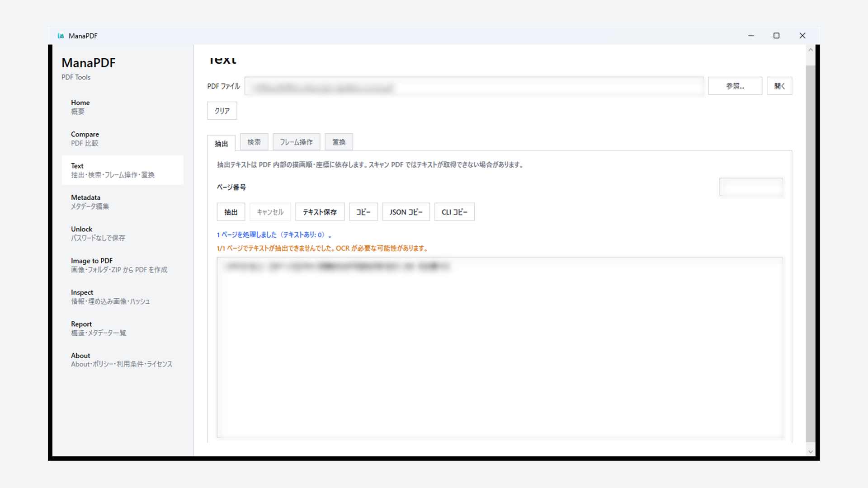Open the Home overview page

click(123, 107)
